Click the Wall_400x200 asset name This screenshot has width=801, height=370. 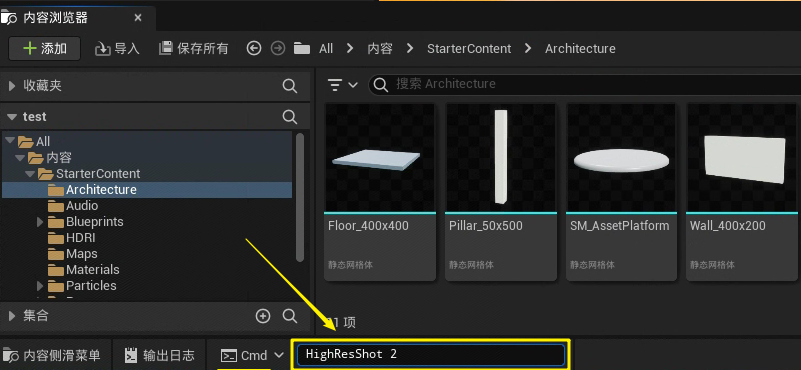(727, 225)
